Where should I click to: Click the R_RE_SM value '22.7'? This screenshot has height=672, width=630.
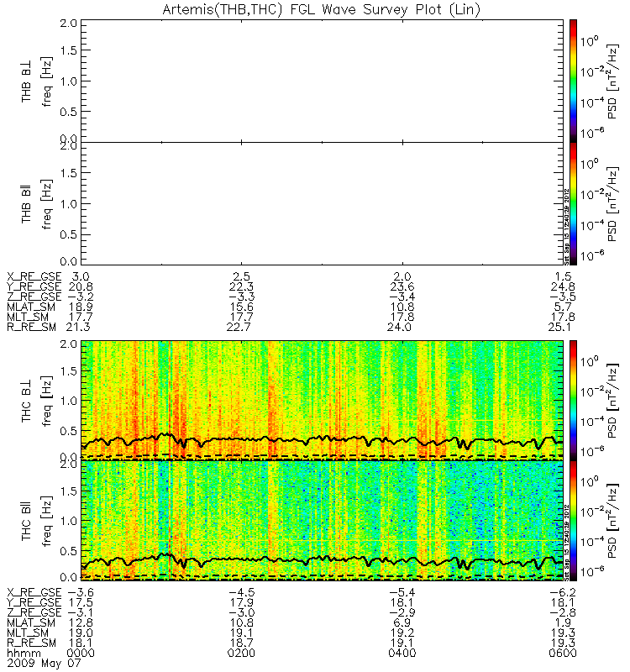239,327
